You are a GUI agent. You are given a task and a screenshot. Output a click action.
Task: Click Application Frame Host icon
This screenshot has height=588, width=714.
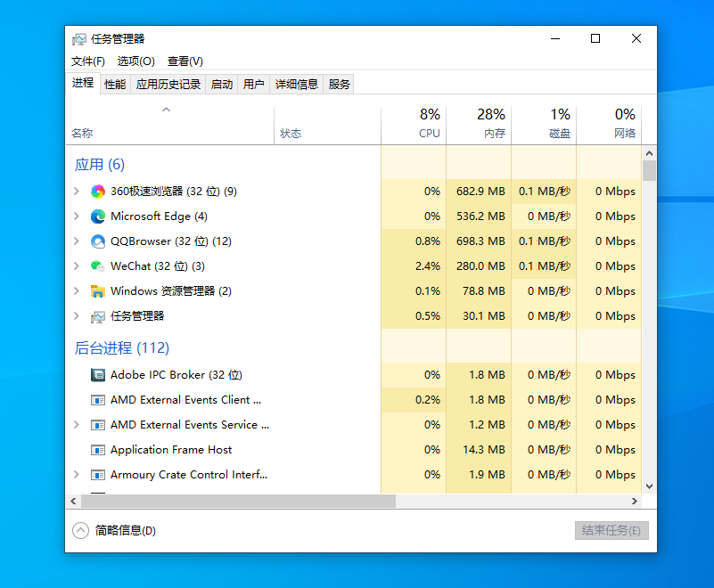point(98,450)
